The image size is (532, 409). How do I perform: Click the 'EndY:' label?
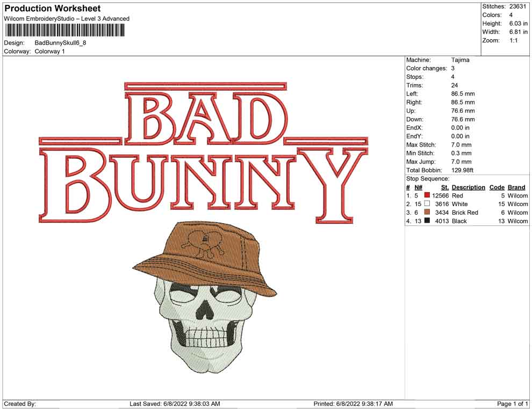[x=414, y=136]
